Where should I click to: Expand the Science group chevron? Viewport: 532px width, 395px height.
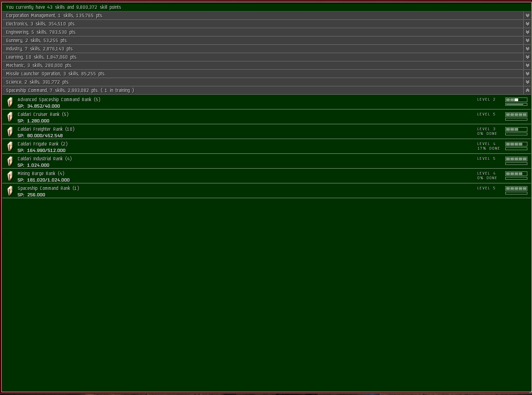tap(527, 82)
